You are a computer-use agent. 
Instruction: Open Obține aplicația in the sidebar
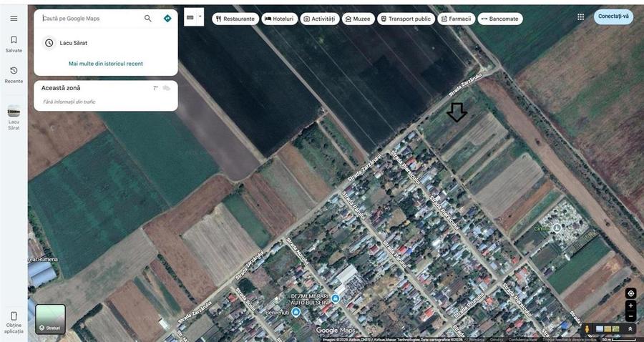[x=14, y=322]
